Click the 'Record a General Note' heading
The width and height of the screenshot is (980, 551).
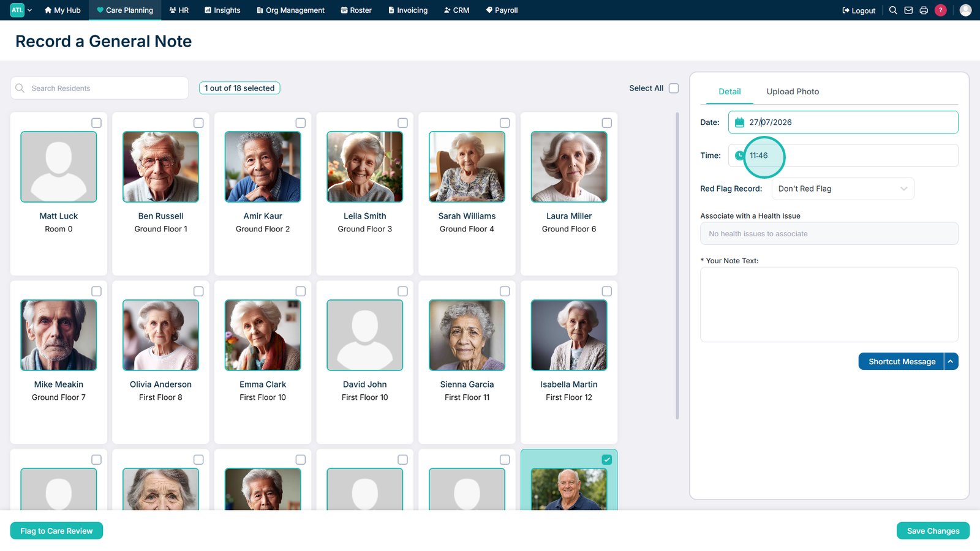[x=104, y=41]
